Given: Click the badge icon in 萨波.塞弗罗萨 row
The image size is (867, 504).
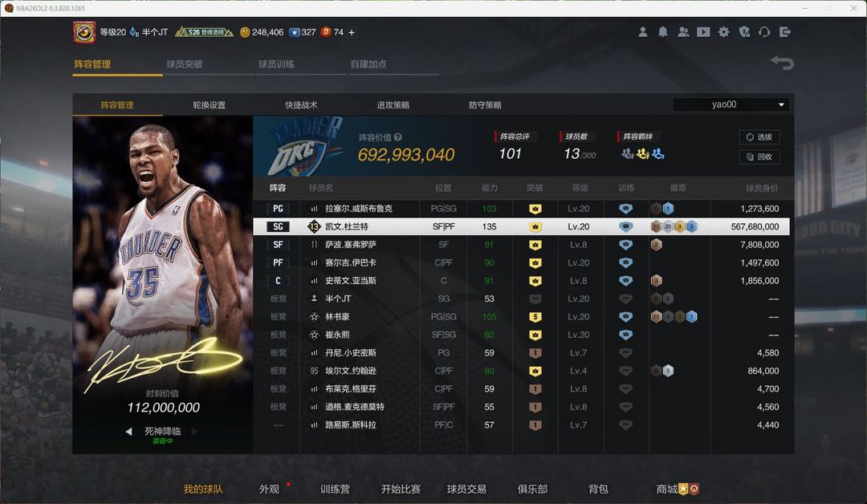Looking at the screenshot, I should click(657, 245).
